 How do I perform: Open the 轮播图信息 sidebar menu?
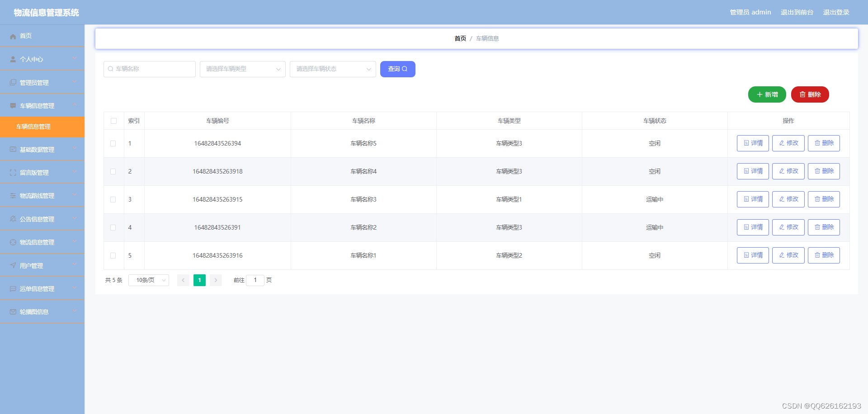(x=42, y=312)
